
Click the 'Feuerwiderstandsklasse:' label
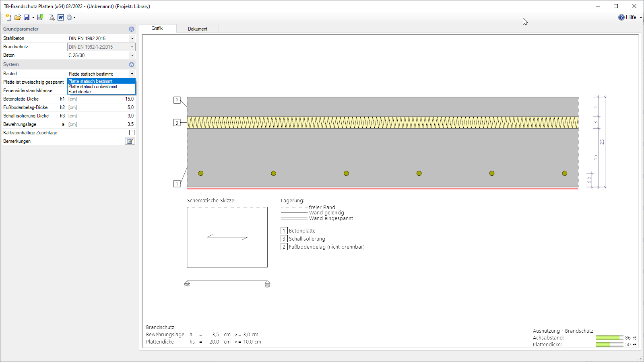point(28,90)
